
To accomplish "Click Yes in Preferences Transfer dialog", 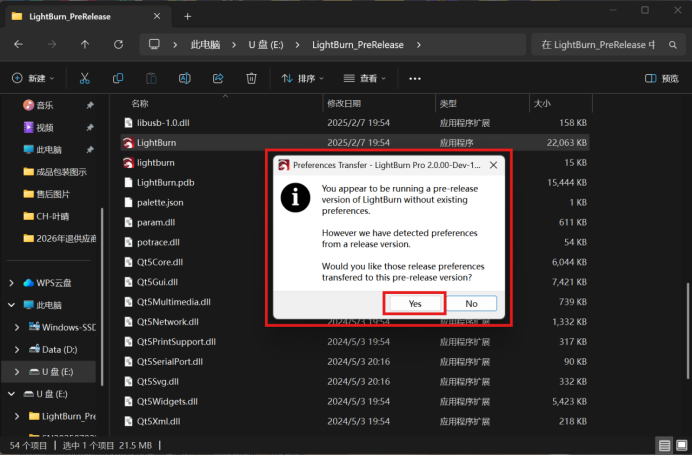I will (414, 303).
